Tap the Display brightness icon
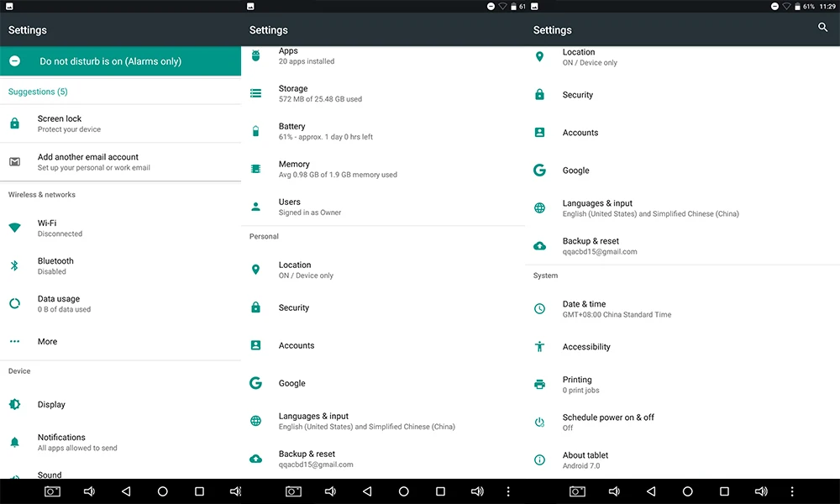 (15, 404)
